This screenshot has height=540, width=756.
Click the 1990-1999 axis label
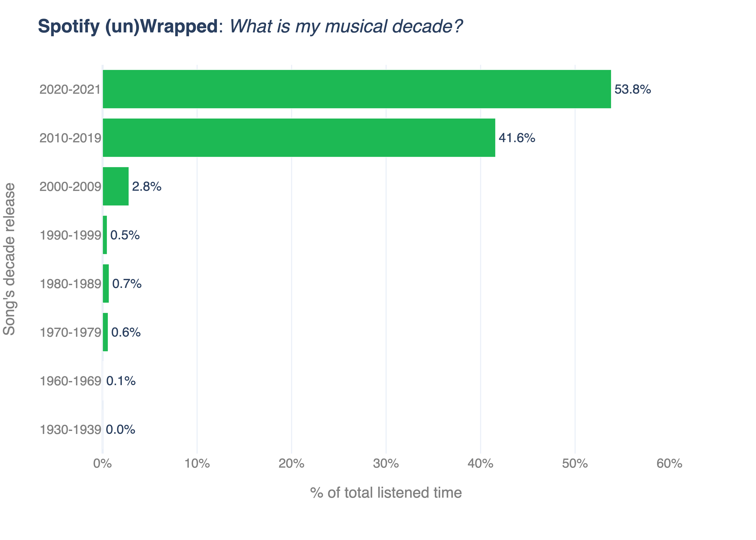pos(70,235)
